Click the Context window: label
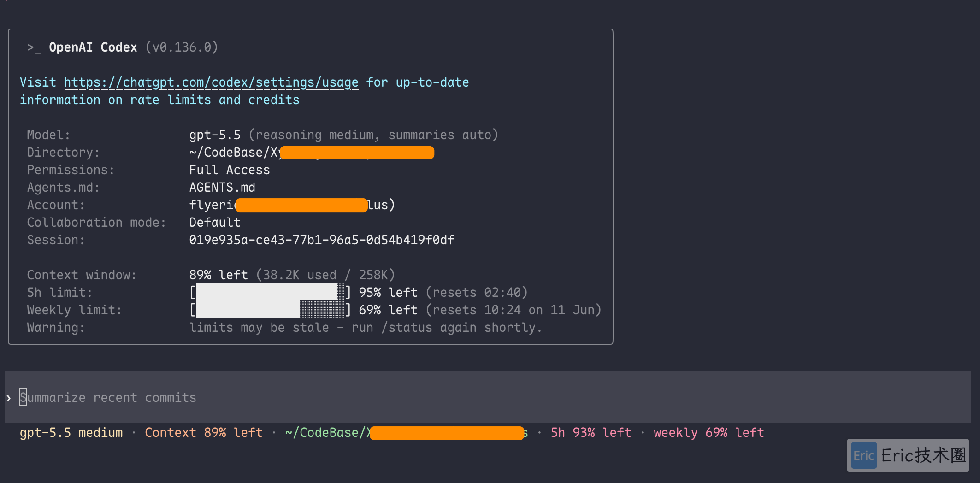980x483 pixels. point(82,275)
